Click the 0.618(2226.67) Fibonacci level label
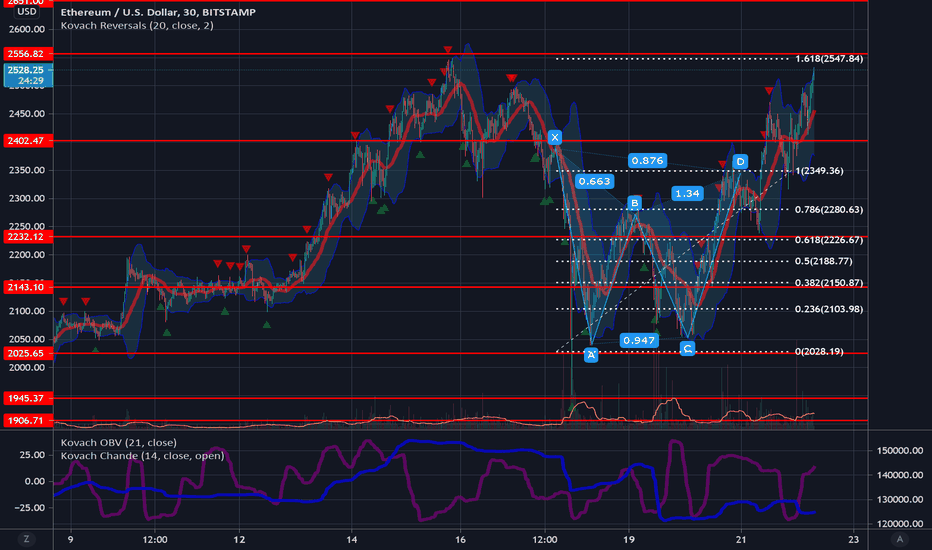The width and height of the screenshot is (932, 550). pyautogui.click(x=829, y=240)
